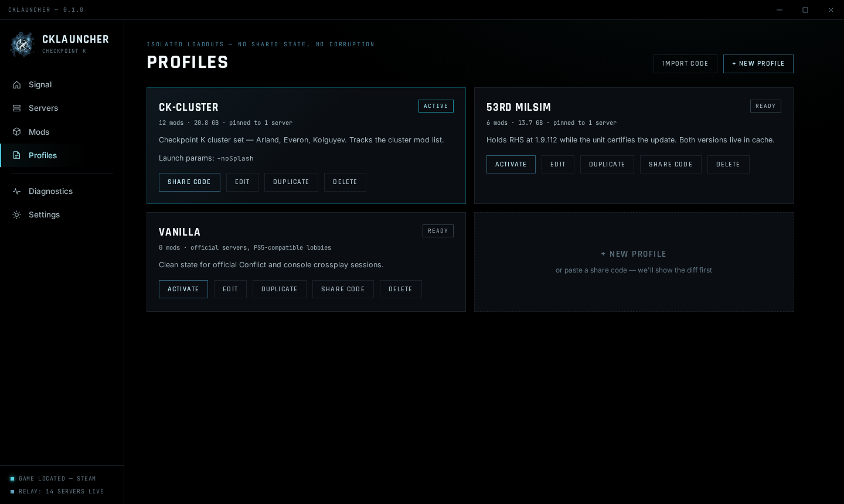The height and width of the screenshot is (504, 844).
Task: Delete the Vanilla profile
Action: coord(401,290)
